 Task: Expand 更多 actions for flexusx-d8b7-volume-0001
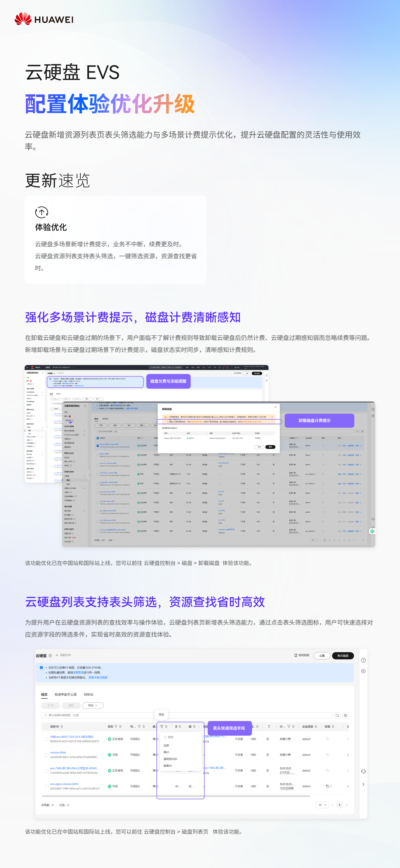click(x=357, y=446)
